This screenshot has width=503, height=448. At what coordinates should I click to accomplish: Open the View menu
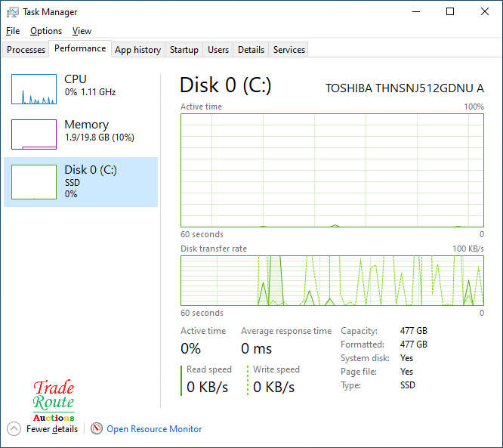click(x=82, y=31)
